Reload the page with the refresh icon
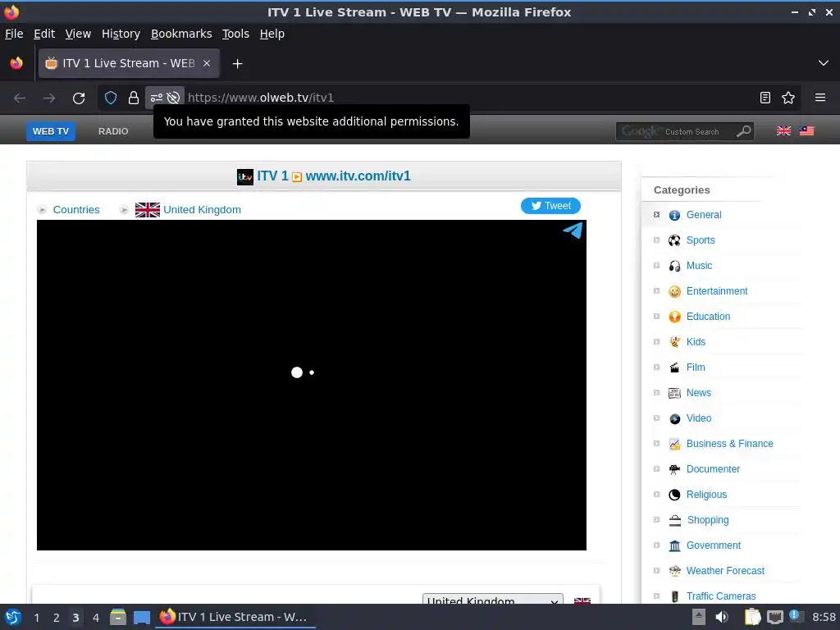 (79, 98)
